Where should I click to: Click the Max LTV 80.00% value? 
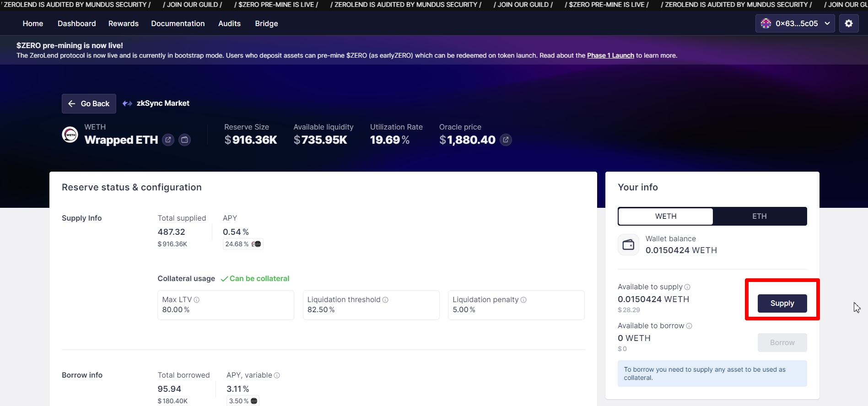coord(176,310)
